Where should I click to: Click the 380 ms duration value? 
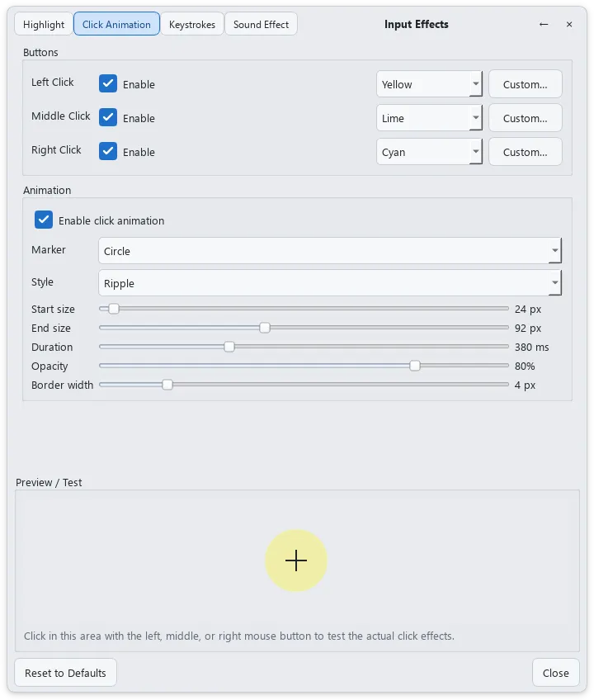(x=531, y=347)
